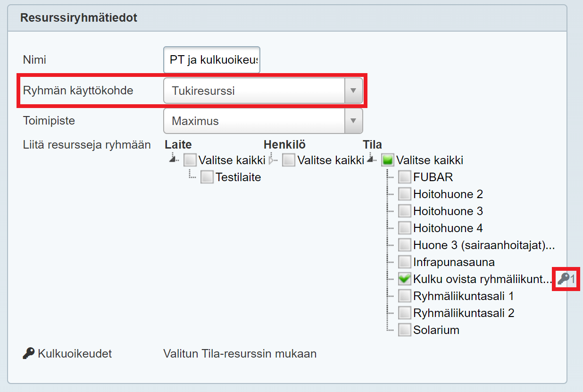Viewport: 583px width, 392px height.
Task: Click the Ryhmäliikuntasali 1 label
Action: pyautogui.click(x=463, y=296)
